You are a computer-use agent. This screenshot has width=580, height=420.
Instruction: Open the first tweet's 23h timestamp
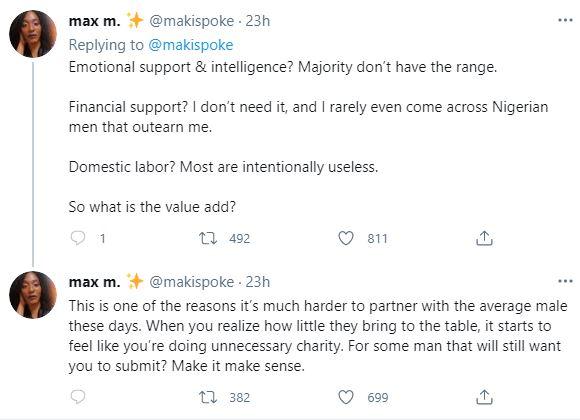[258, 21]
